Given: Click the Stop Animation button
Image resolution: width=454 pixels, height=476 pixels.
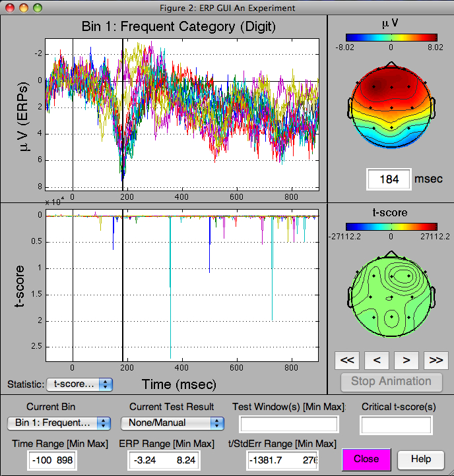Looking at the screenshot, I should [x=391, y=381].
